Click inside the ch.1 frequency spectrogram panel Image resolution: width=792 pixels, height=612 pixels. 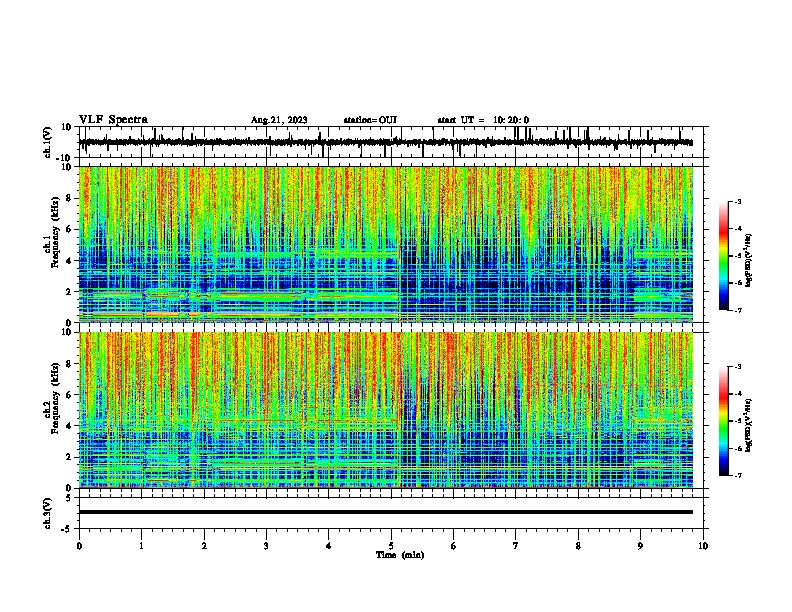pyautogui.click(x=386, y=244)
